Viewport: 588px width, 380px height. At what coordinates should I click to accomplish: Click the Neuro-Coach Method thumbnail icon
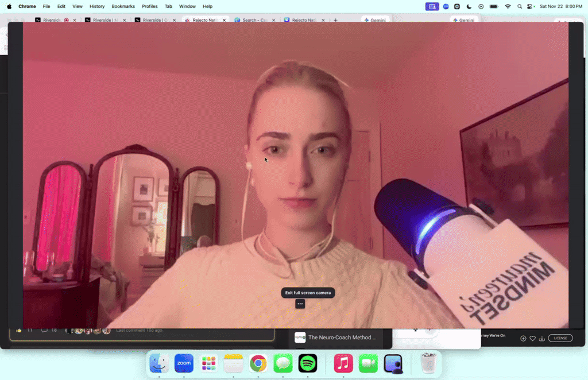(300, 338)
